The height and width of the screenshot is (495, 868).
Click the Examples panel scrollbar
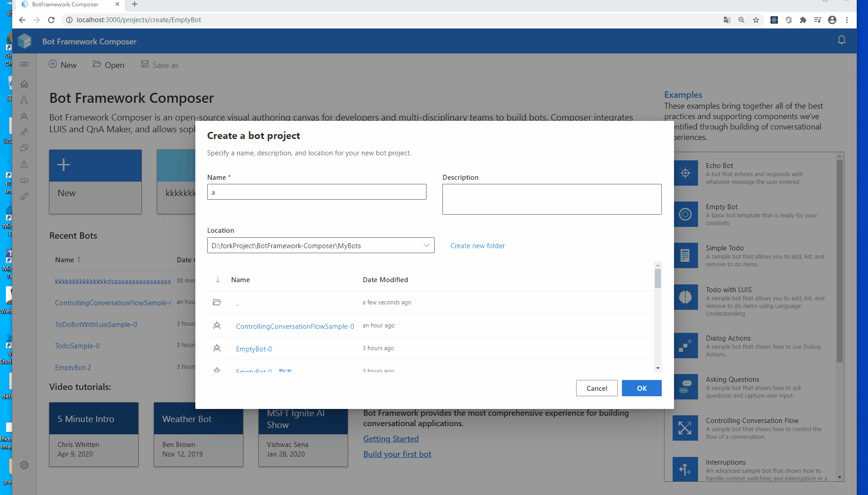coord(839,260)
